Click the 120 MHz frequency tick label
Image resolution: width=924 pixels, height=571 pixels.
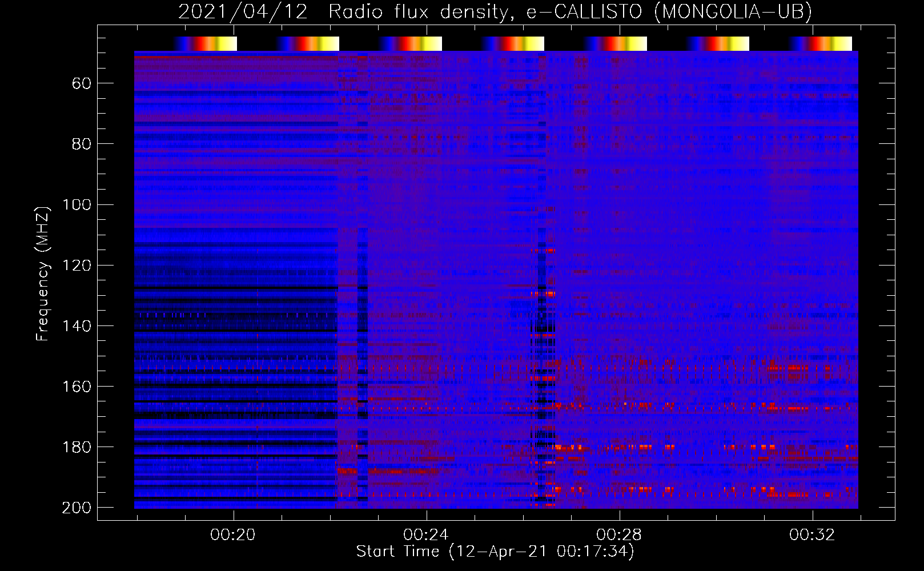(77, 266)
